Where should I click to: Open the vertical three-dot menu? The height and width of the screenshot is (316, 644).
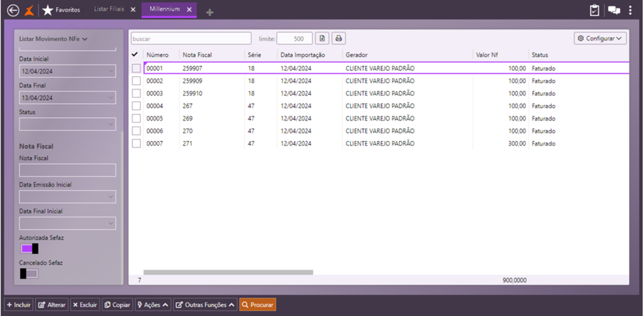tap(630, 10)
